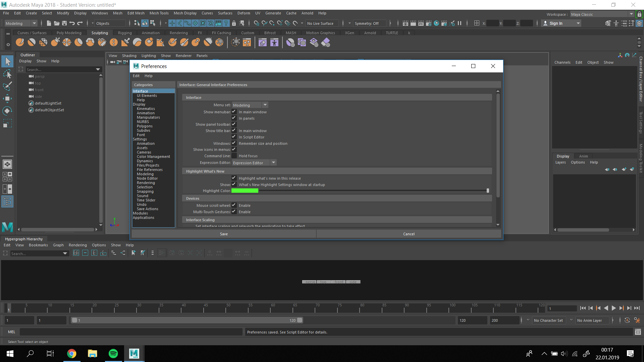Open the Workspace Maya Classic dropdown

pos(602,14)
